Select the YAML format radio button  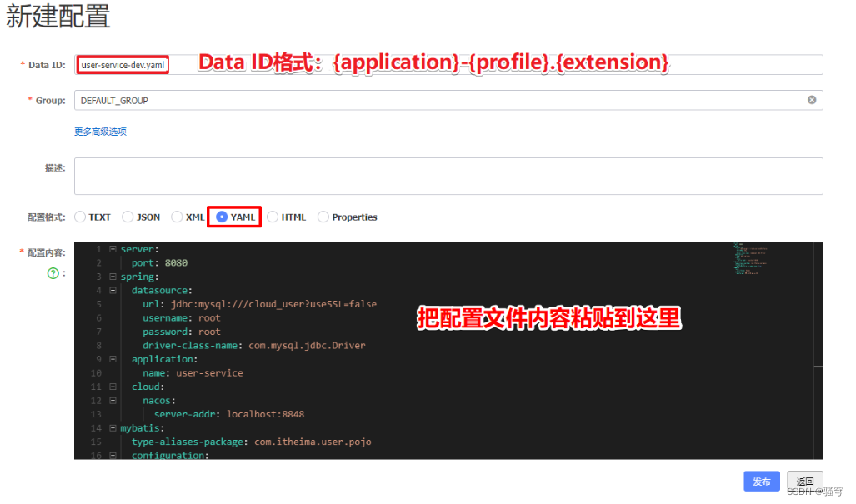pos(222,217)
